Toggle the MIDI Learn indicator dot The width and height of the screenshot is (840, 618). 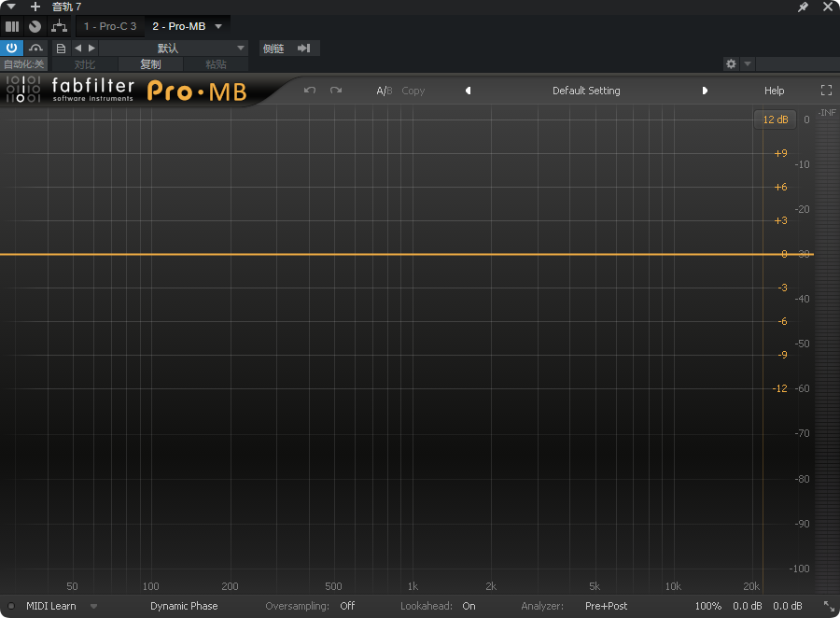[11, 606]
